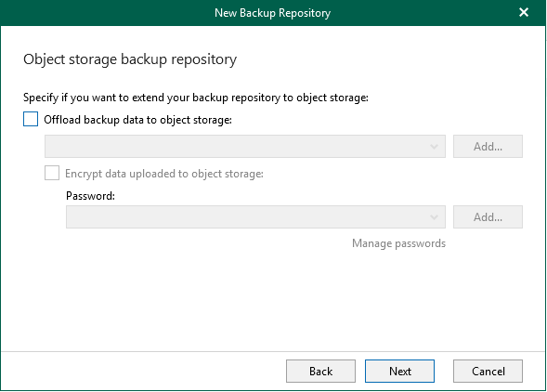This screenshot has height=392, width=547.
Task: Click Add... next to Password dropdown
Action: (488, 216)
